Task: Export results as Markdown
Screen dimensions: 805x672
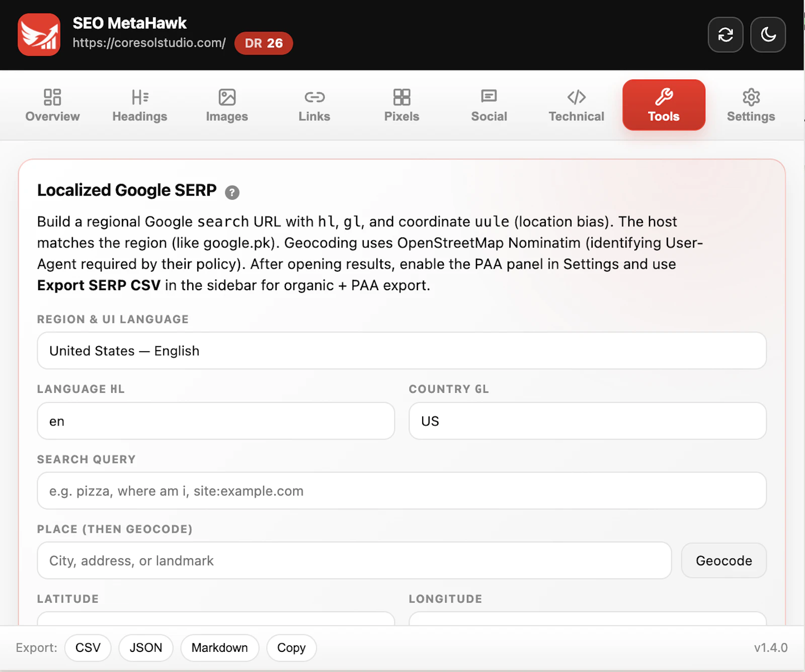Action: (220, 648)
